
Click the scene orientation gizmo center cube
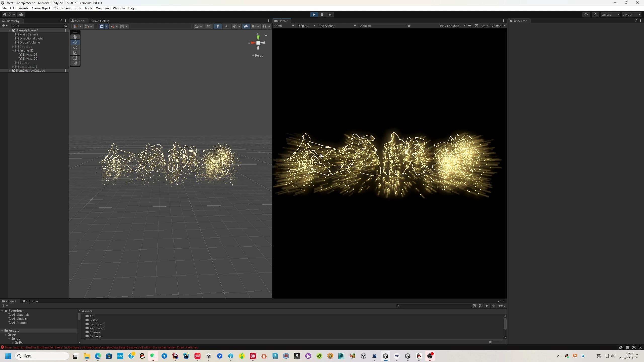click(258, 43)
